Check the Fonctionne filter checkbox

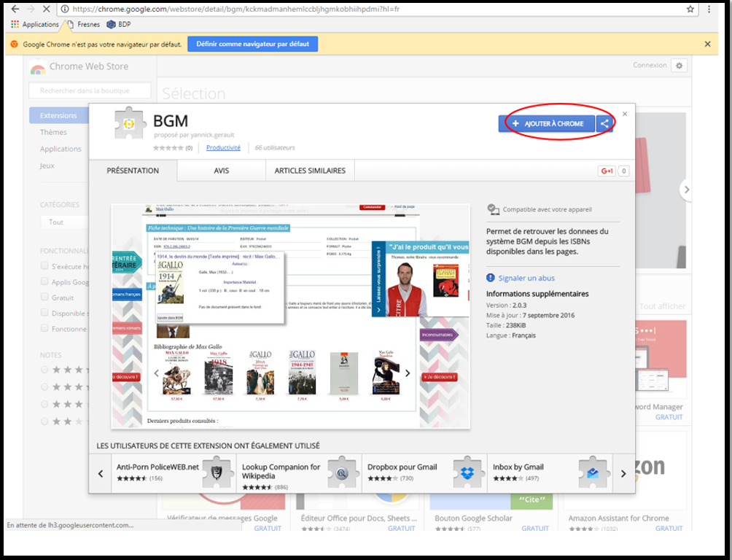pyautogui.click(x=44, y=328)
